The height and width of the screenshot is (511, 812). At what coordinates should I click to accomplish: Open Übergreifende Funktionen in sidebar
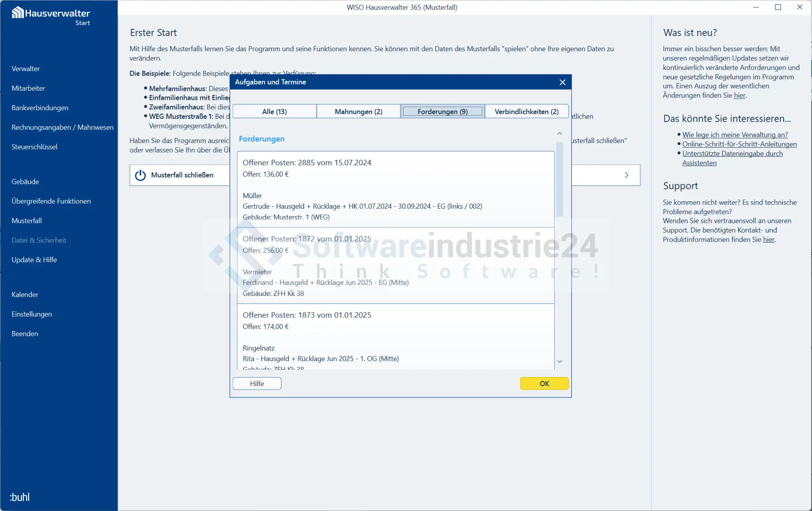coord(51,201)
